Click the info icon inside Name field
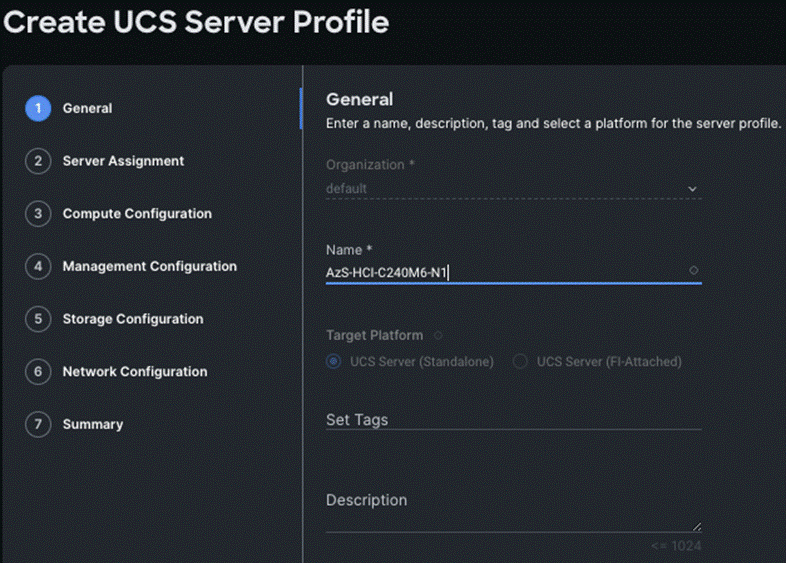Image resolution: width=786 pixels, height=563 pixels. (693, 270)
